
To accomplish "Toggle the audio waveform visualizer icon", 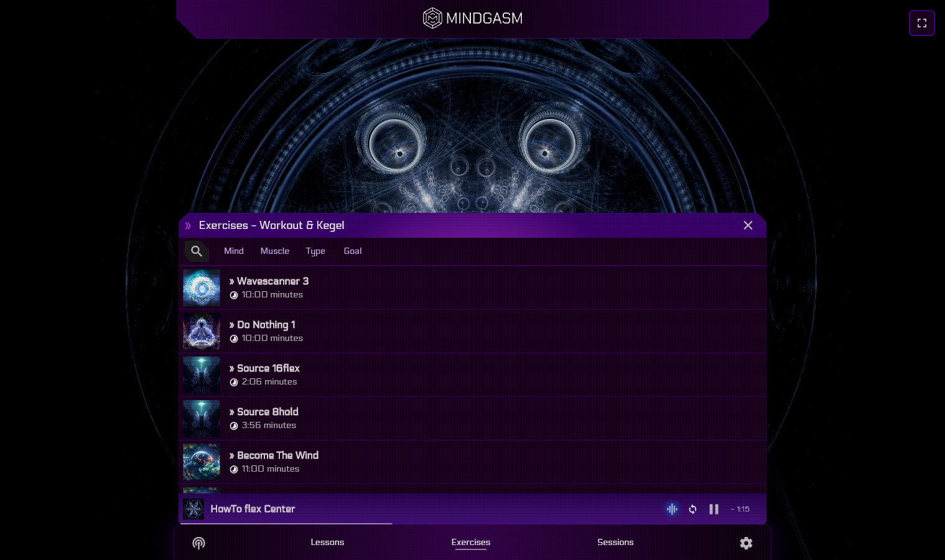I will [672, 509].
